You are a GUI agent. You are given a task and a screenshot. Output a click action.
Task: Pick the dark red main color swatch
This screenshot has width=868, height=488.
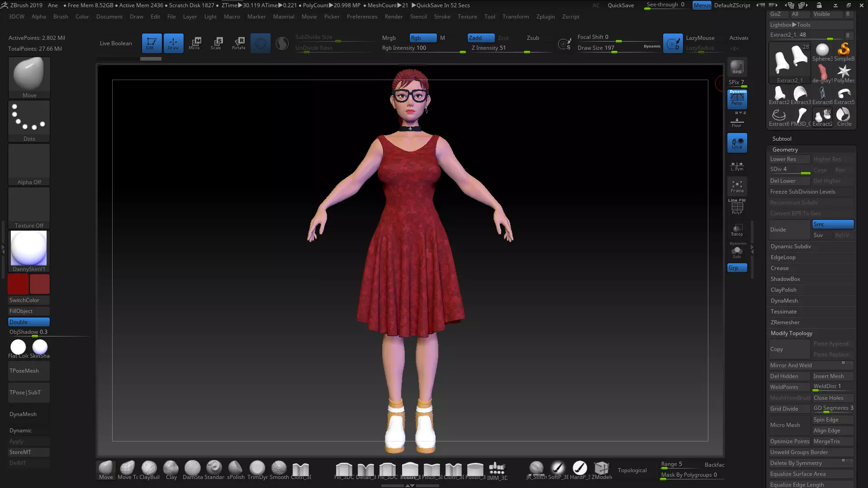coord(18,284)
